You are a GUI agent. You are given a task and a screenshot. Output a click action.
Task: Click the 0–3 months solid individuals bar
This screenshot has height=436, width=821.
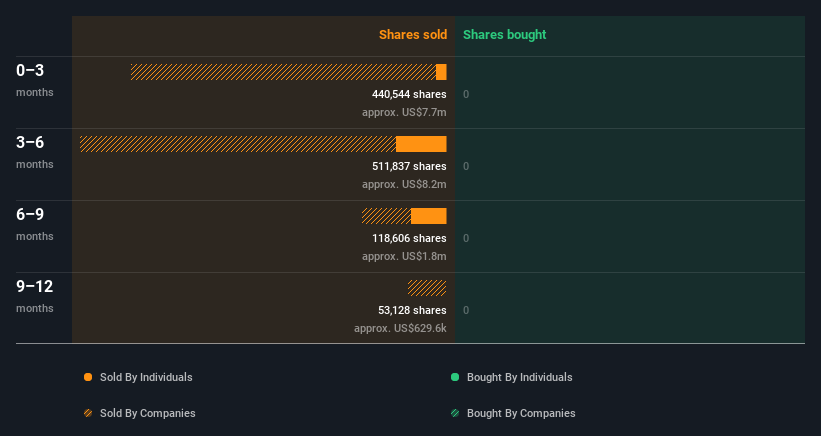click(x=441, y=72)
